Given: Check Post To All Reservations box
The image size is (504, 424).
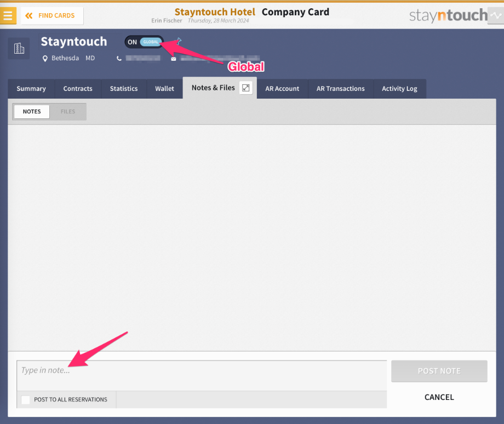Looking at the screenshot, I should pyautogui.click(x=25, y=399).
